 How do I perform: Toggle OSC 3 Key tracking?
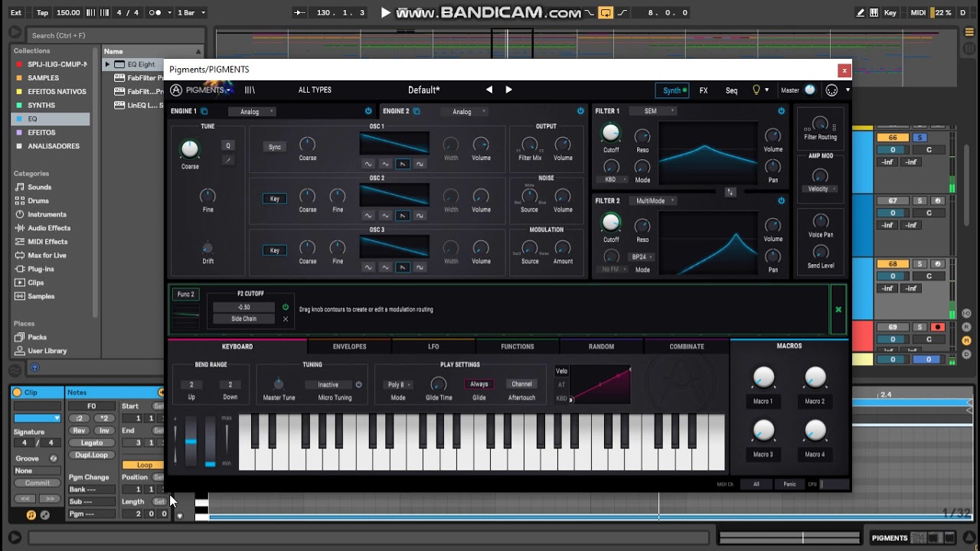275,250
